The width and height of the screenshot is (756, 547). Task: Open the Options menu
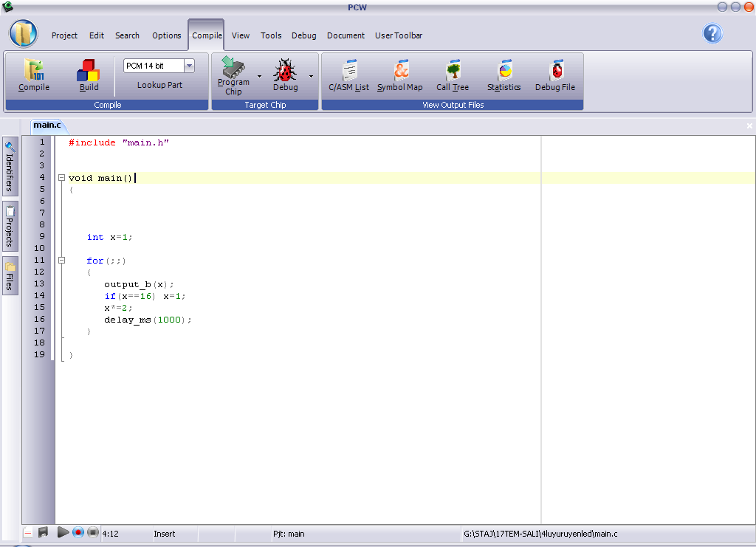point(167,35)
